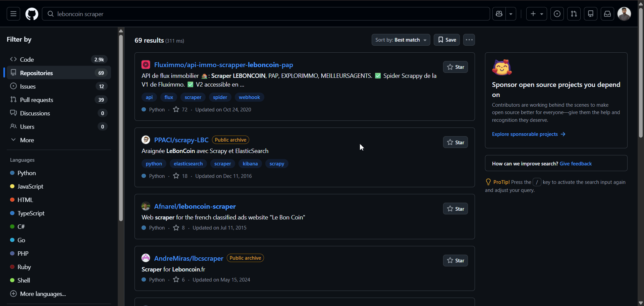Show More languages option

(x=59, y=294)
